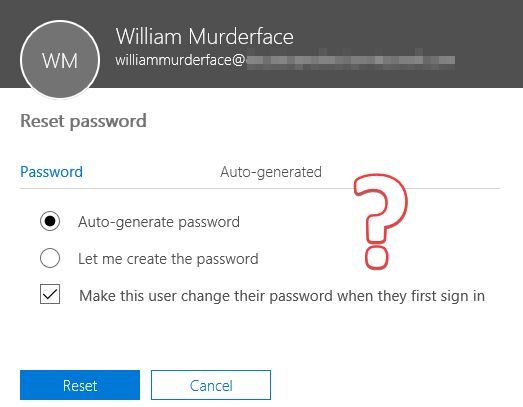The height and width of the screenshot is (407, 523).
Task: Click the dot inside the selected radio button
Action: 50,221
